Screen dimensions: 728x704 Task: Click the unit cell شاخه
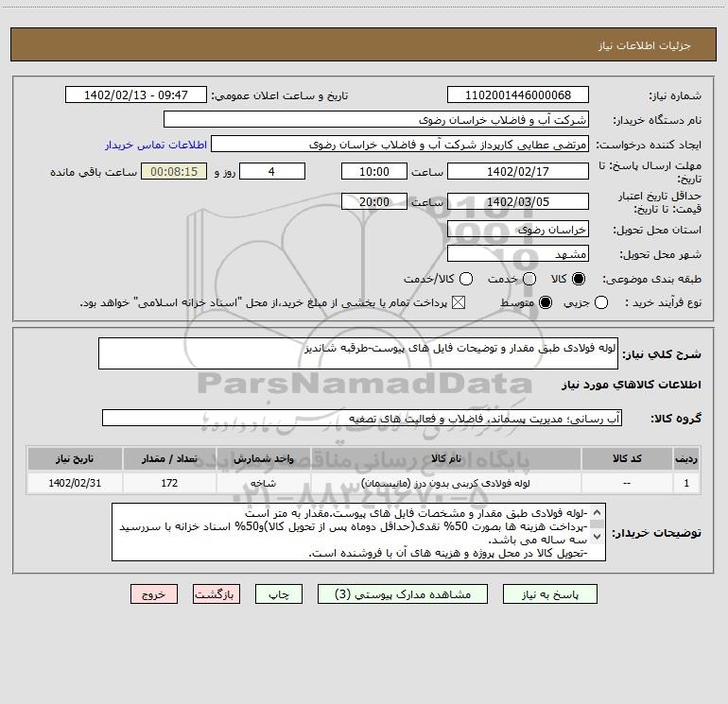tap(263, 483)
